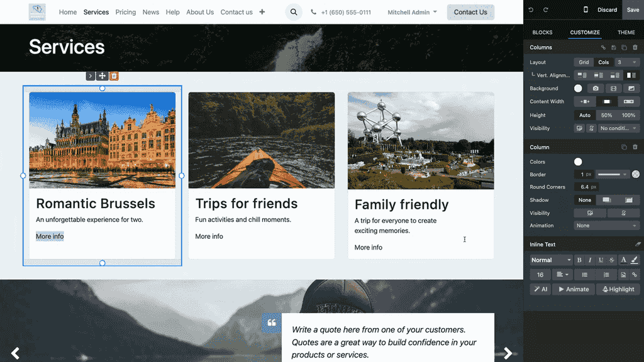Image resolution: width=644 pixels, height=362 pixels.
Task: Open the Animation dropdown
Action: pos(606,226)
